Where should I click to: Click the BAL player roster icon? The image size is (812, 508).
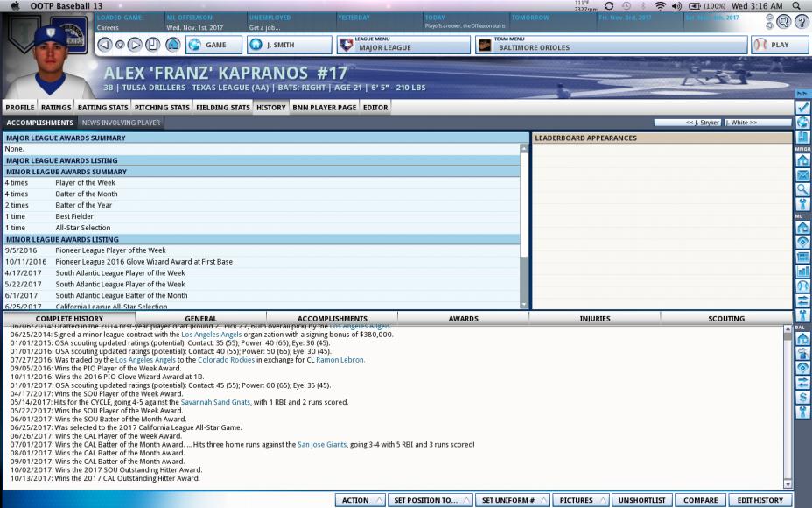[x=802, y=353]
